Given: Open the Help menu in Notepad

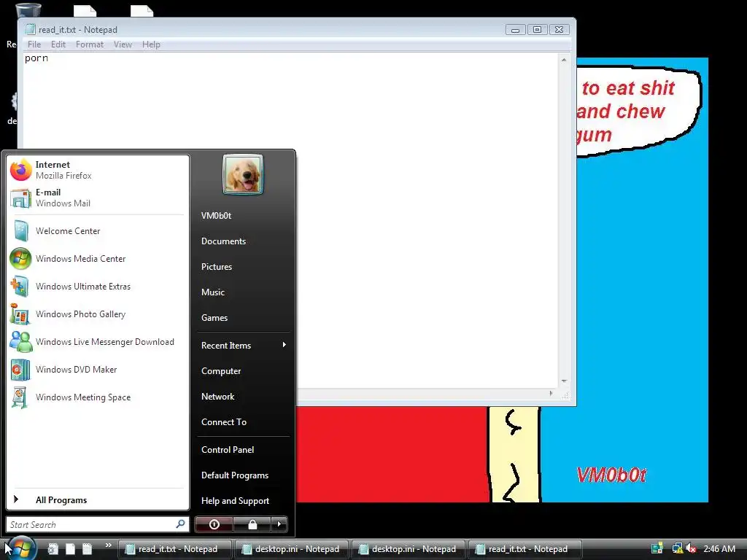Looking at the screenshot, I should (151, 44).
